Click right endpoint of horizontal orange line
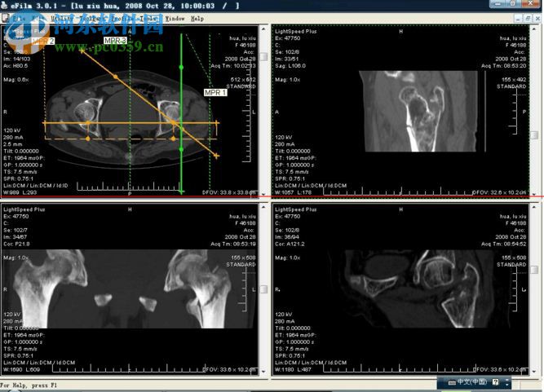544x392 pixels. [217, 123]
